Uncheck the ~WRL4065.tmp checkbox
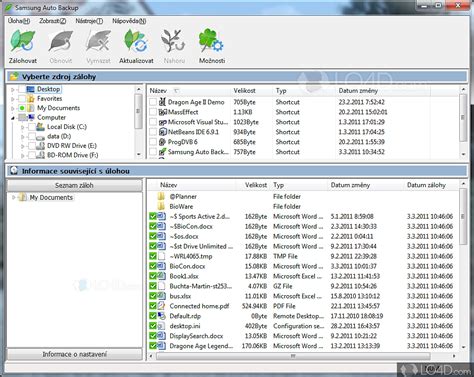474x377 pixels. point(153,256)
